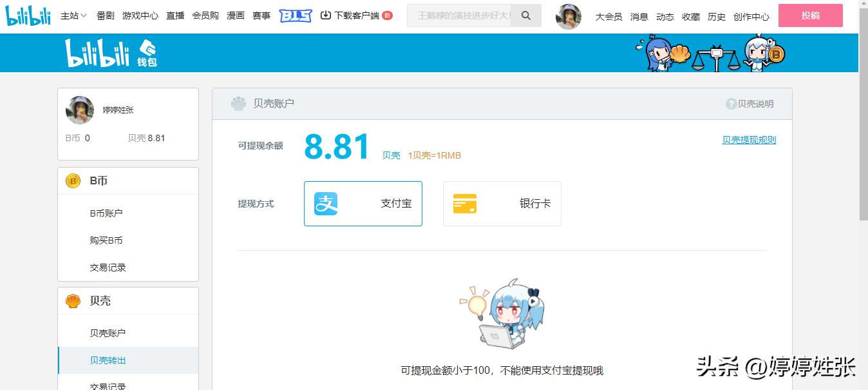
Task: Focus the top search input field
Action: click(460, 15)
